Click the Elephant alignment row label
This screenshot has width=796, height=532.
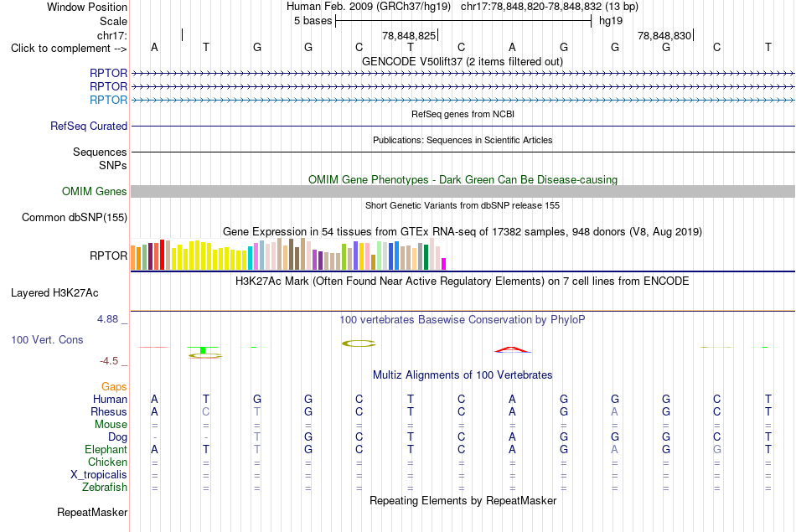click(x=106, y=450)
